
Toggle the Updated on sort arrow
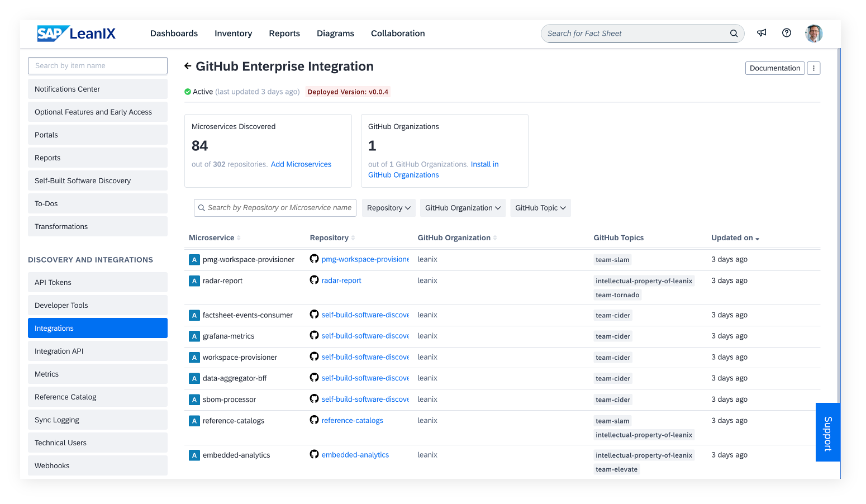758,239
